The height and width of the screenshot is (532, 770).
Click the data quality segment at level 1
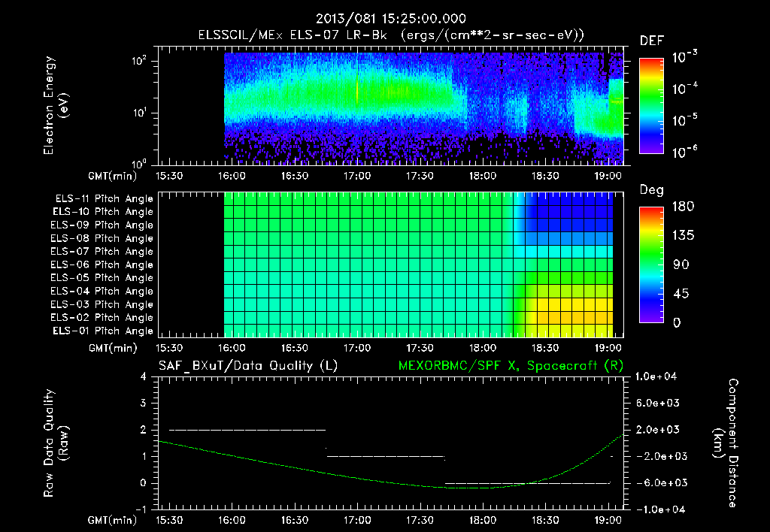point(386,456)
